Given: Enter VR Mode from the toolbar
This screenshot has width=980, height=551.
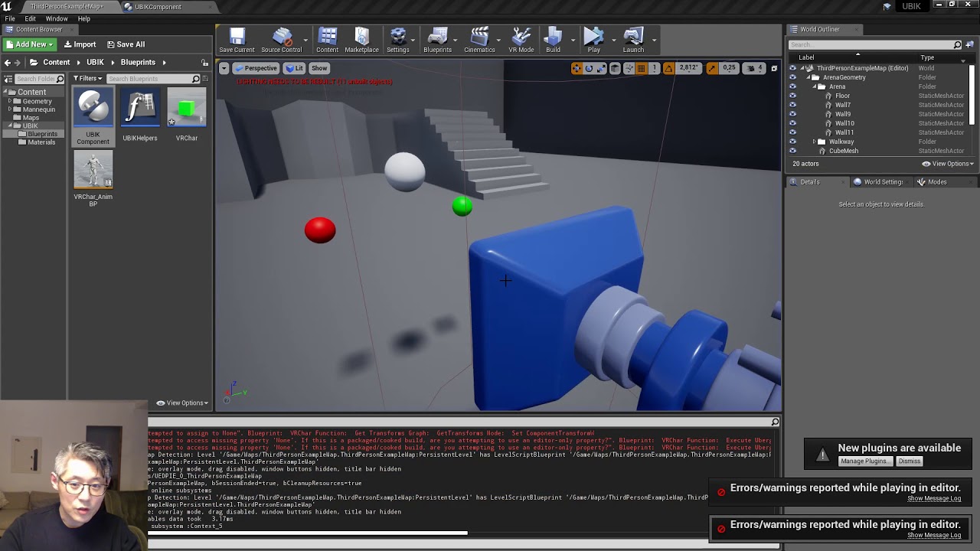Looking at the screenshot, I should coord(521,41).
